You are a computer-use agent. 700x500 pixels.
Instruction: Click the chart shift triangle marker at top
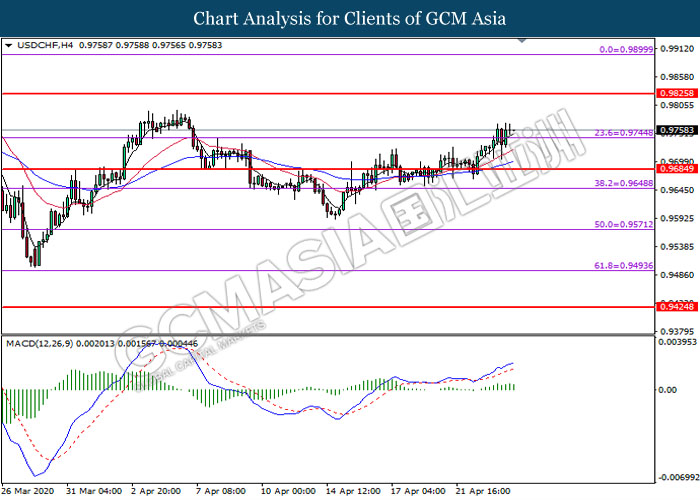click(522, 41)
